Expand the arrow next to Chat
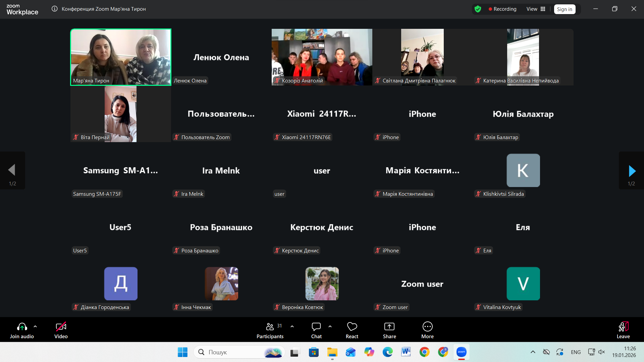The image size is (644, 362). point(330,326)
